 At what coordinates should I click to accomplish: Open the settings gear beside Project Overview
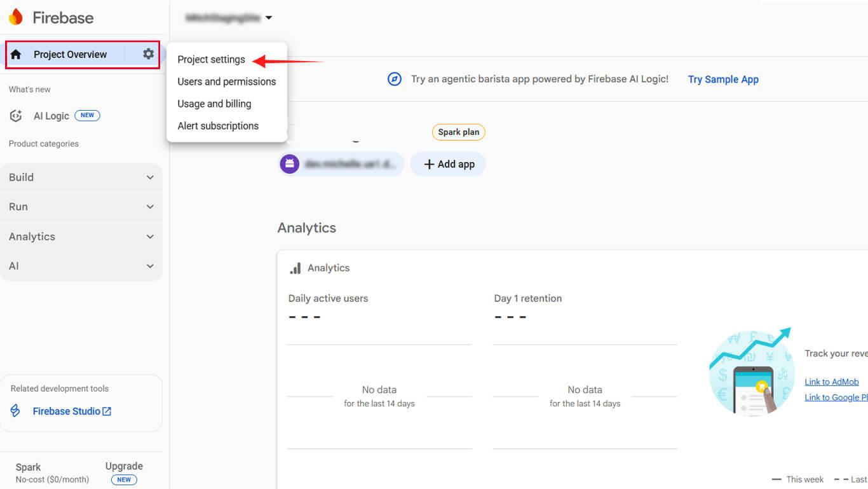(x=148, y=54)
